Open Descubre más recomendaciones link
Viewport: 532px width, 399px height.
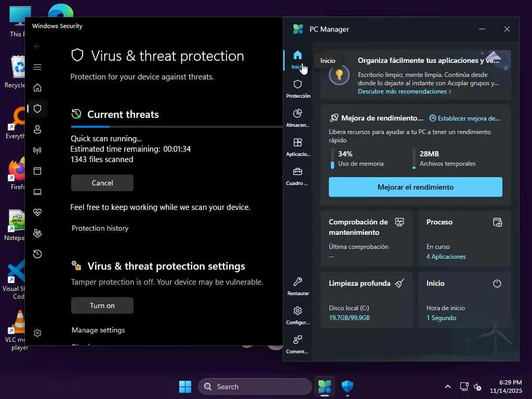[404, 91]
